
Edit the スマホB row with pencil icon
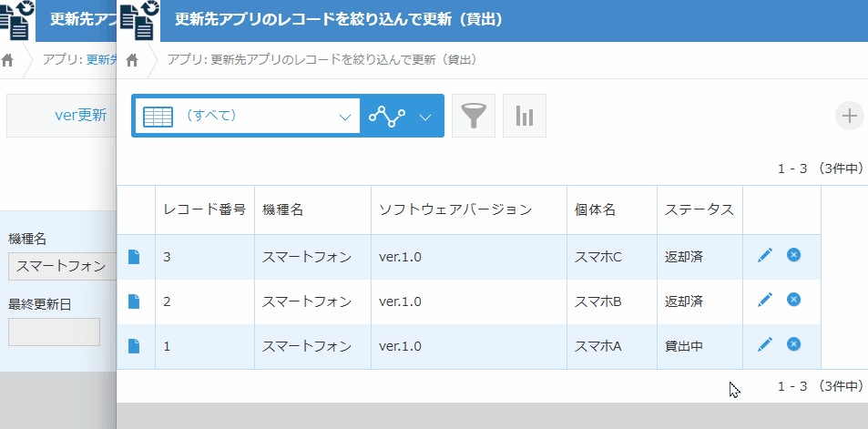(764, 300)
